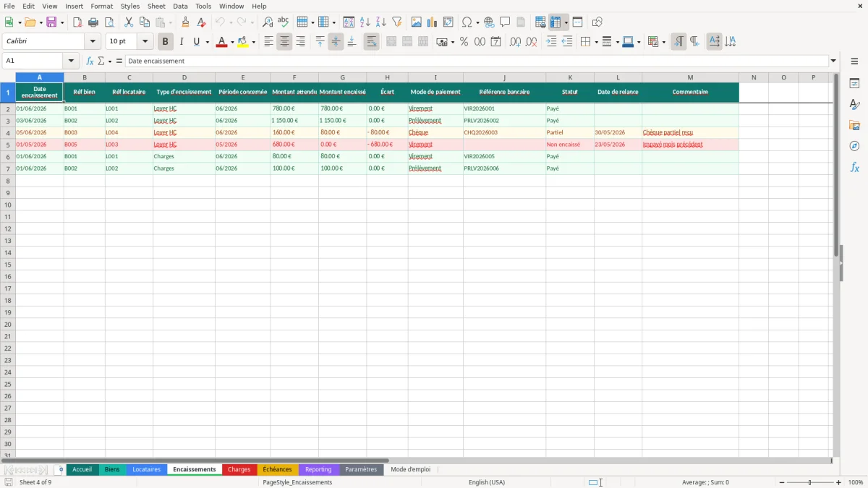This screenshot has width=868, height=488.
Task: Apply the red Font Color swatch
Action: click(222, 42)
